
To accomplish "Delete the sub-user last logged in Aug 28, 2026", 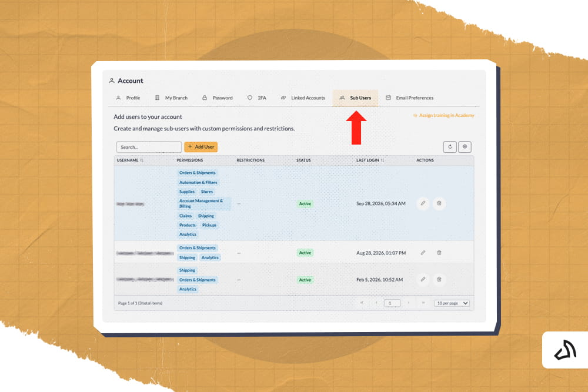I will 439,253.
